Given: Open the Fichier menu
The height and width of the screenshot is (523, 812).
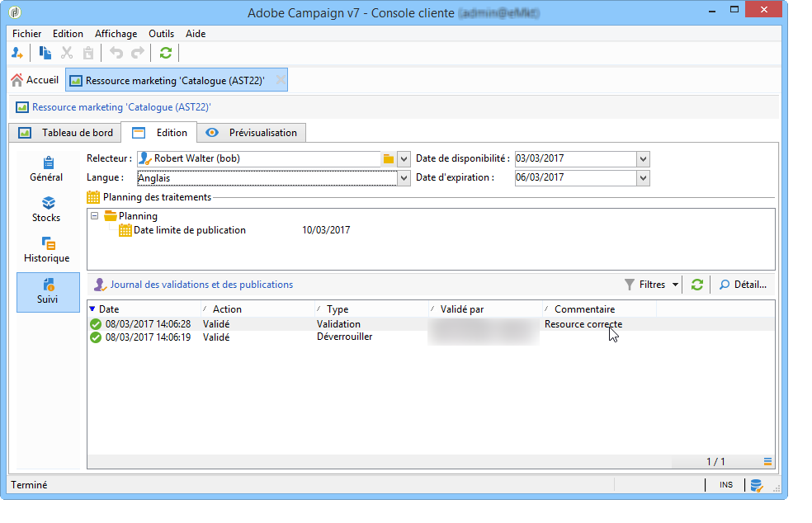Looking at the screenshot, I should coord(27,34).
